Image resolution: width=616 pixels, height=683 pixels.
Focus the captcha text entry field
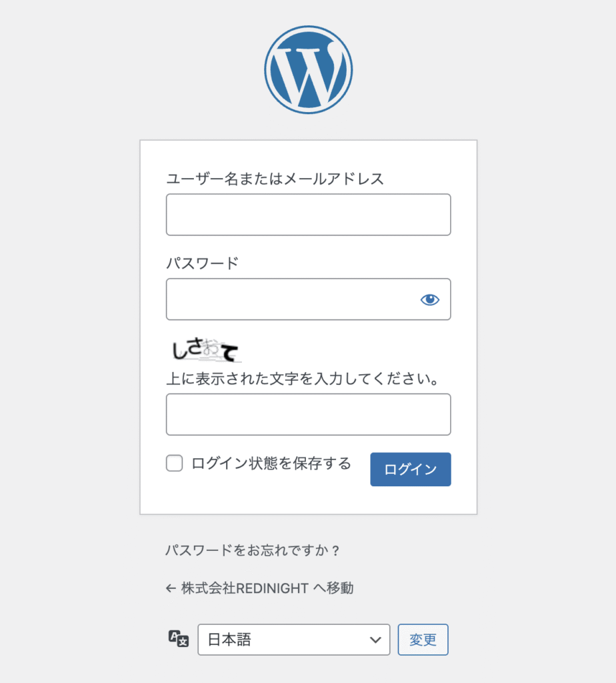[x=308, y=414]
